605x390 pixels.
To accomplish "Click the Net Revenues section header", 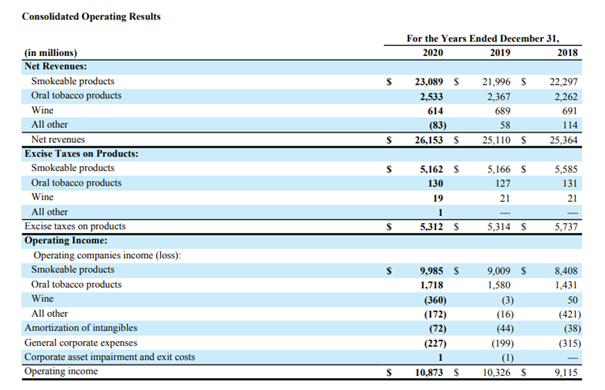I will point(56,66).
